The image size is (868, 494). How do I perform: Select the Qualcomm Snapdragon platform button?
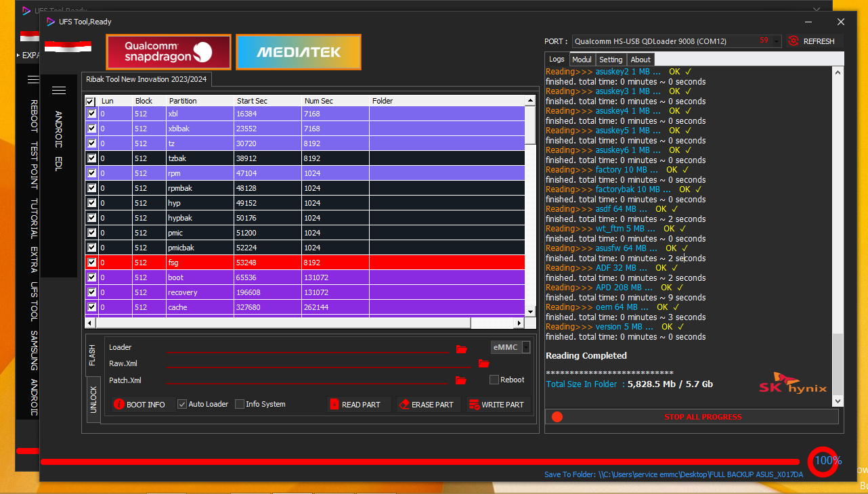coord(169,52)
